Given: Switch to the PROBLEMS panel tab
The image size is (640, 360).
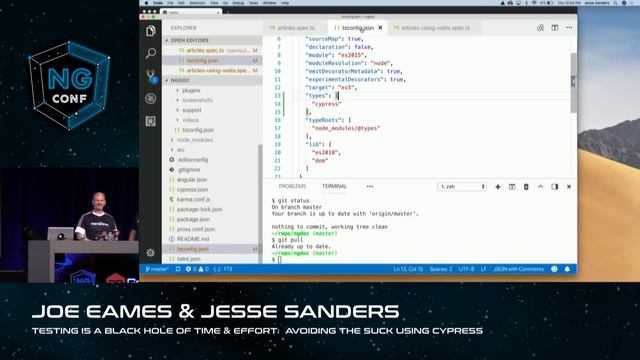Looking at the screenshot, I should click(x=292, y=186).
